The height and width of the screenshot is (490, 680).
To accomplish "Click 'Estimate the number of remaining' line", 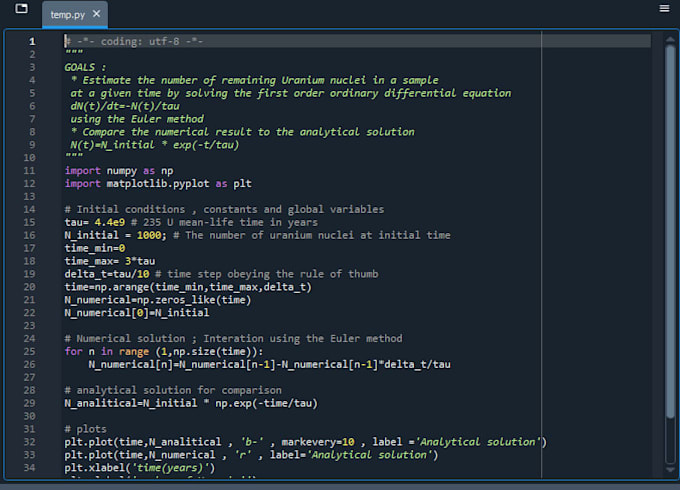I will (255, 80).
